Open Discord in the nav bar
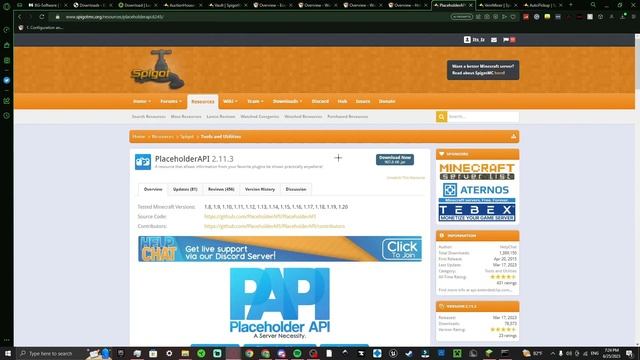Image resolution: width=640 pixels, height=360 pixels. [x=320, y=101]
